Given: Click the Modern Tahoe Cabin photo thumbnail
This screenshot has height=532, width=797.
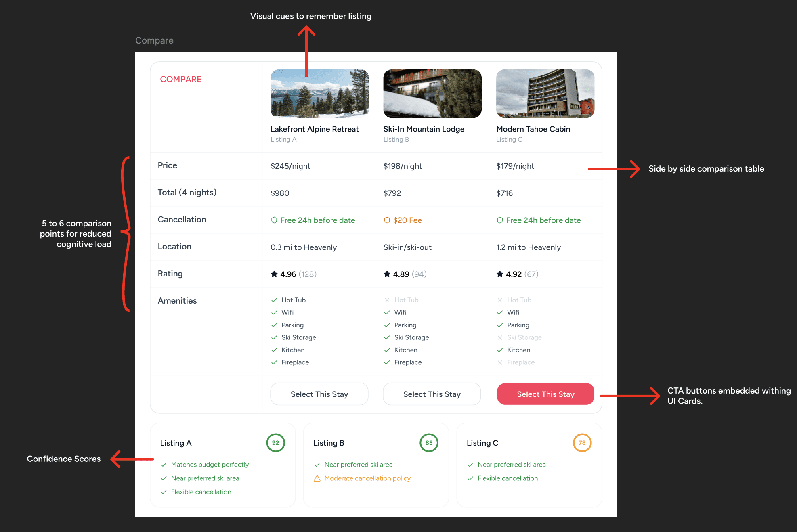Looking at the screenshot, I should point(545,94).
